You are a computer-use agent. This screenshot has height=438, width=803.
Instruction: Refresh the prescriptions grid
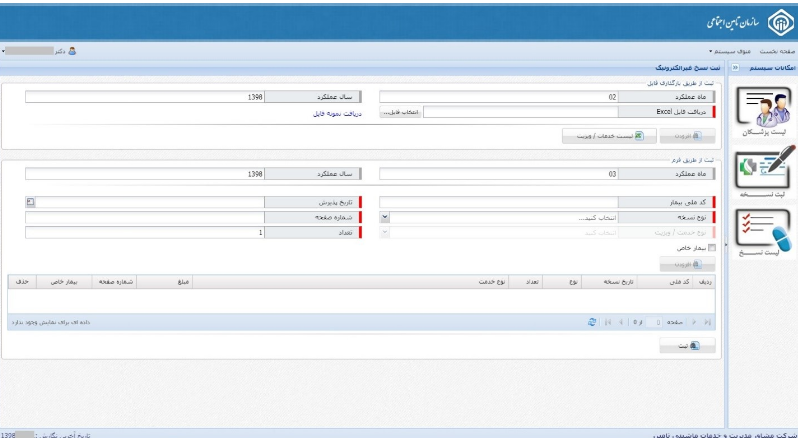pos(592,322)
